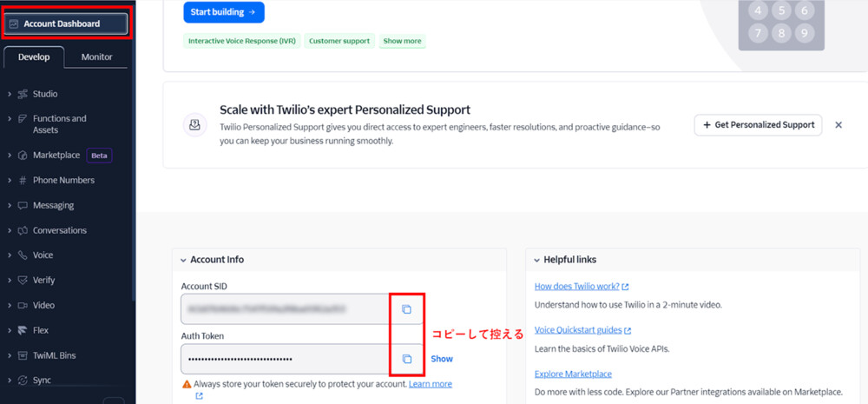The height and width of the screenshot is (404, 868).
Task: Select the Develop tab
Action: 34,57
